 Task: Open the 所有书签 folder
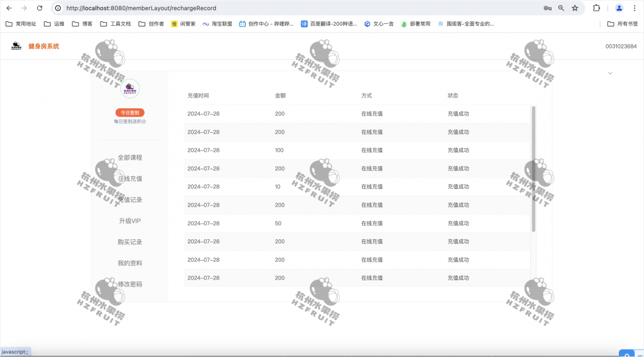623,24
